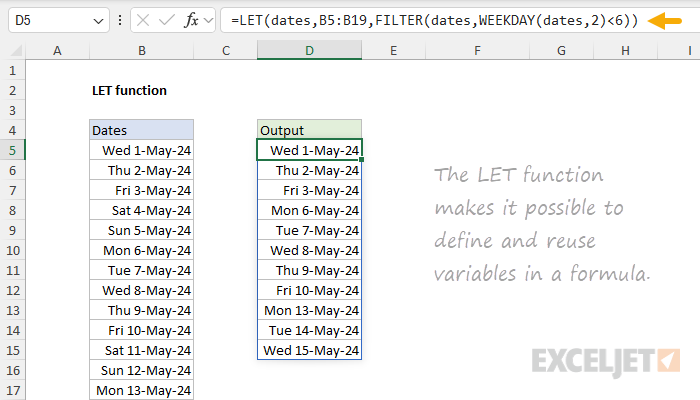Viewport: 700px width, 400px height.
Task: Click 'Fri 3-May-24' in Output column
Action: (x=309, y=190)
